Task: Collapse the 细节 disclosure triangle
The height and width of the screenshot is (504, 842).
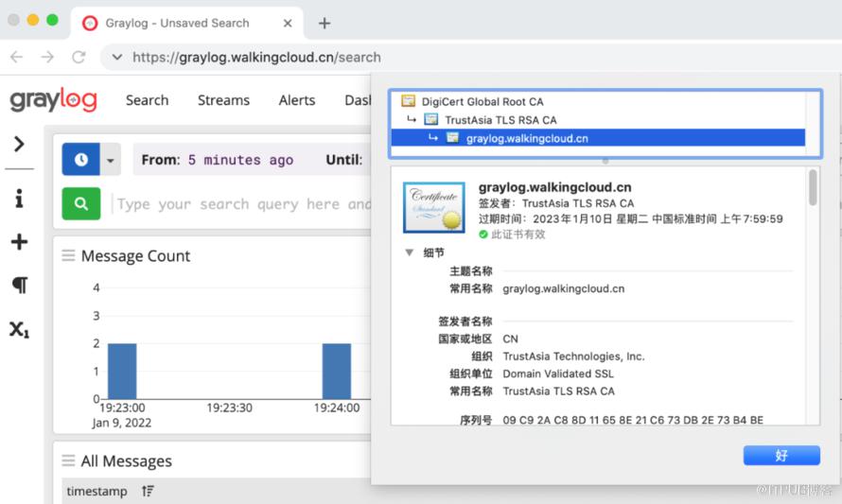Action: 410,252
